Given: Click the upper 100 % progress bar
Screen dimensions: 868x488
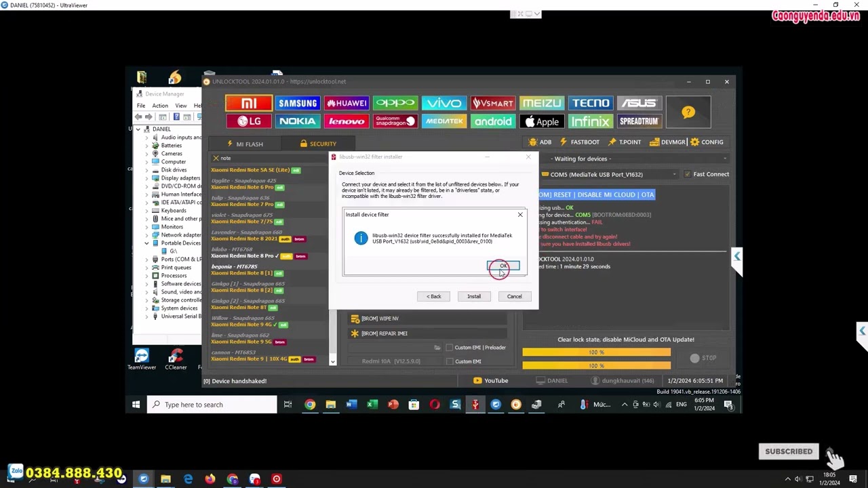Looking at the screenshot, I should [597, 352].
